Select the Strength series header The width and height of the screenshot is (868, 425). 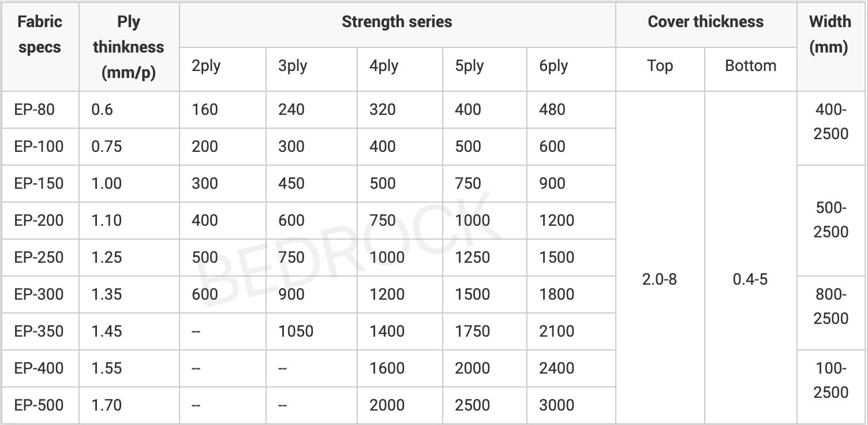point(397,23)
